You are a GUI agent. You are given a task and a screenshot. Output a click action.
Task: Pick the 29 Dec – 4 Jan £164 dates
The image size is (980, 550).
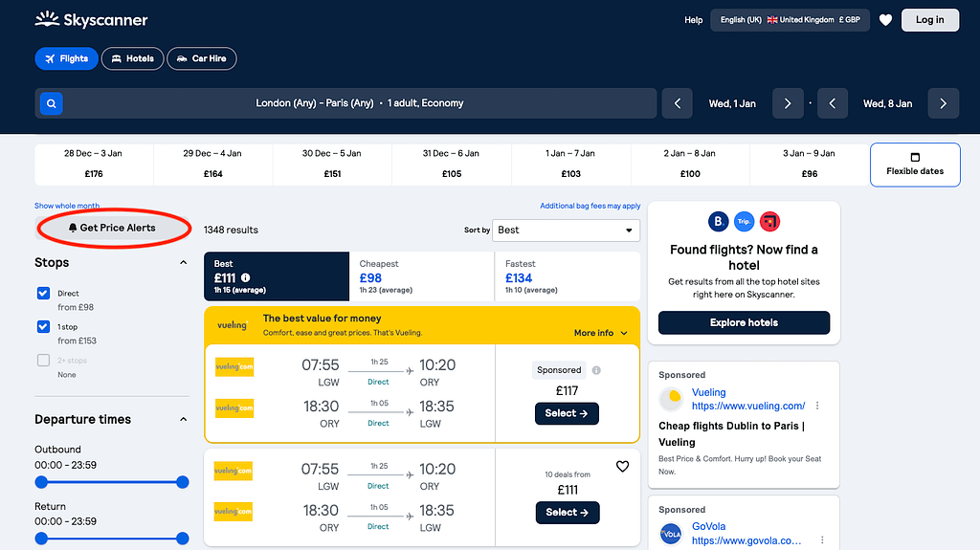(x=213, y=165)
